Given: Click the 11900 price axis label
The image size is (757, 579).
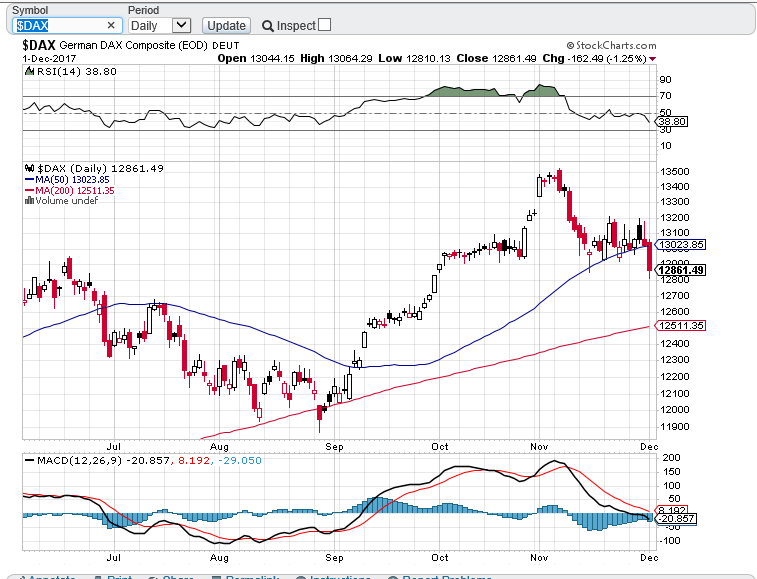Looking at the screenshot, I should click(x=675, y=426).
